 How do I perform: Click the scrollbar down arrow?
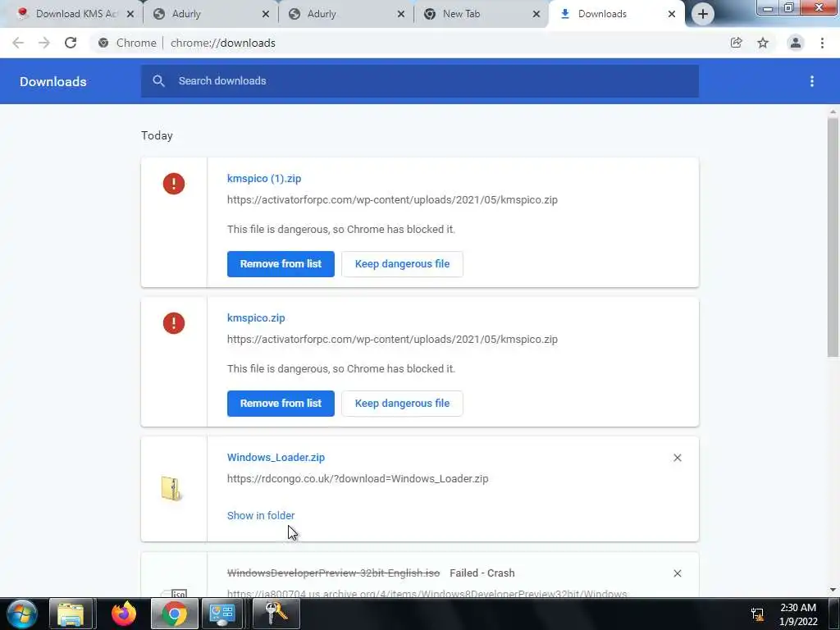tap(833, 590)
